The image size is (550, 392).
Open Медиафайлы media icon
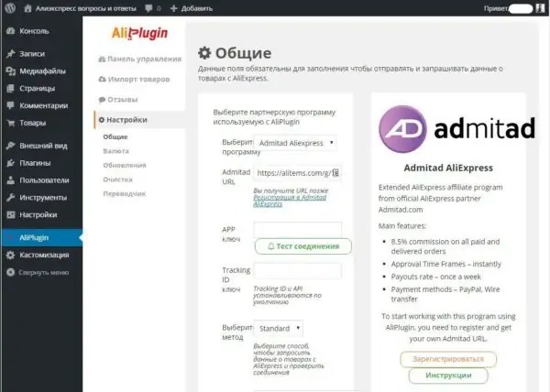[x=11, y=71]
